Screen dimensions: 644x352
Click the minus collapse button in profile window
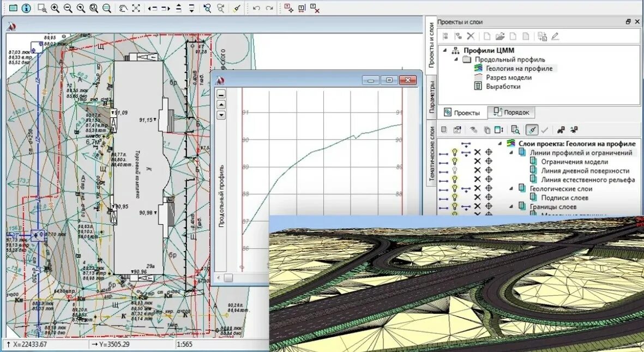[x=221, y=94]
